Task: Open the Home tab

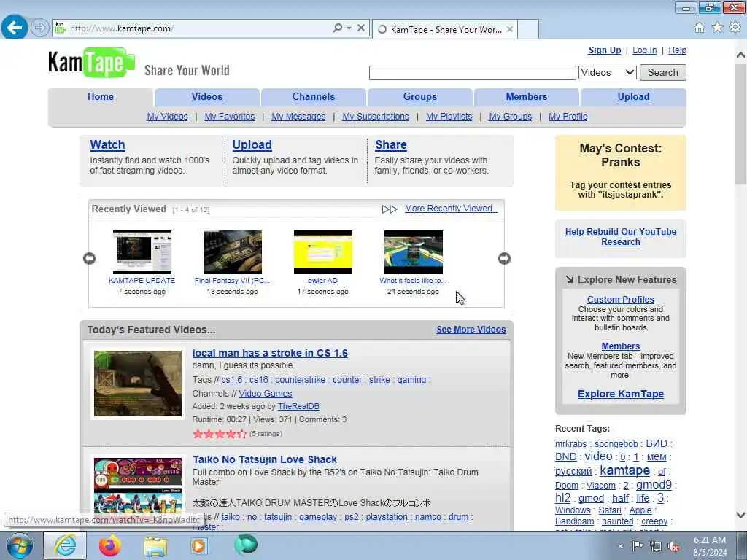Action: click(x=101, y=97)
